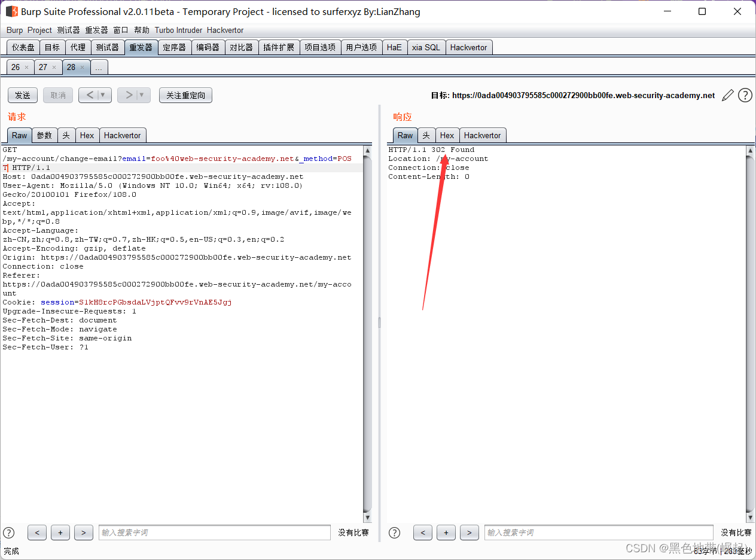
Task: Go to previous request match button
Action: click(x=36, y=532)
